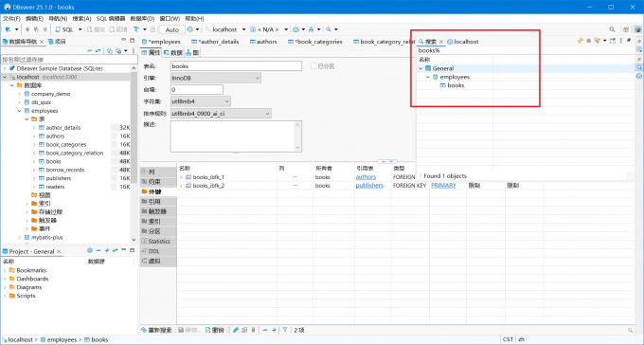Image resolution: width=644 pixels, height=345 pixels.
Task: Select the DDL side tab
Action: point(158,251)
